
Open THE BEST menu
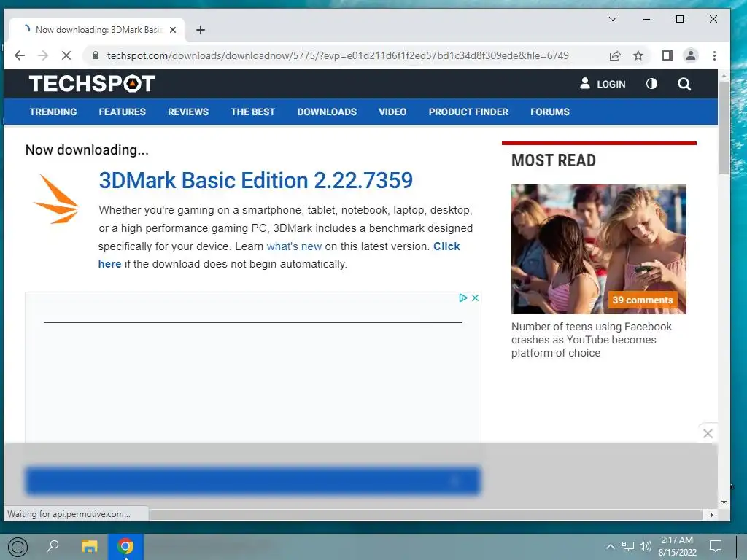click(x=253, y=112)
